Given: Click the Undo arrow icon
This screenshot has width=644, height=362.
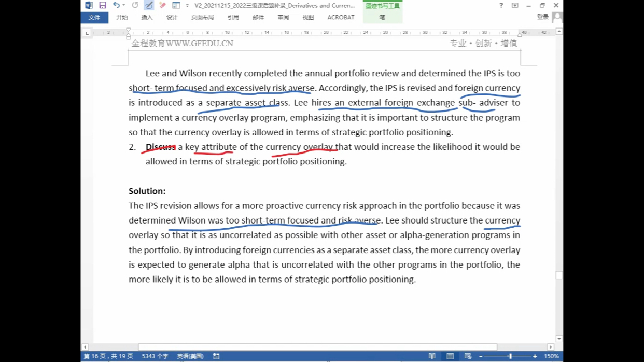Looking at the screenshot, I should tap(116, 5).
